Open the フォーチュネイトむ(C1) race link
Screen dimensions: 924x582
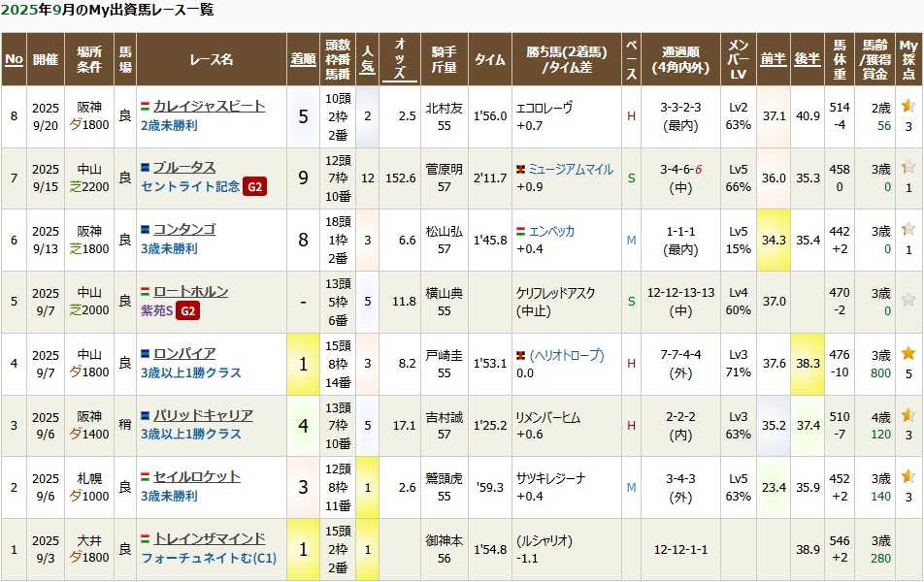[209, 558]
